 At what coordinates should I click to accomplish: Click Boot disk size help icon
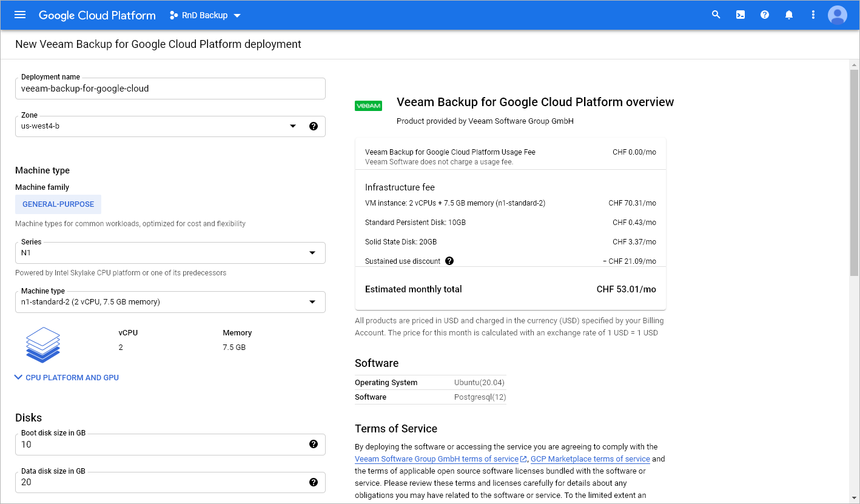pos(314,444)
